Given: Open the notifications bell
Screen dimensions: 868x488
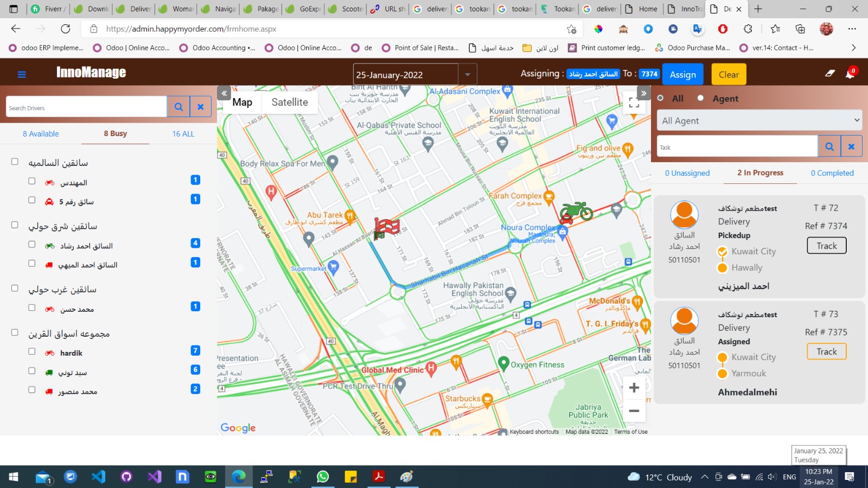Looking at the screenshot, I should (x=850, y=74).
